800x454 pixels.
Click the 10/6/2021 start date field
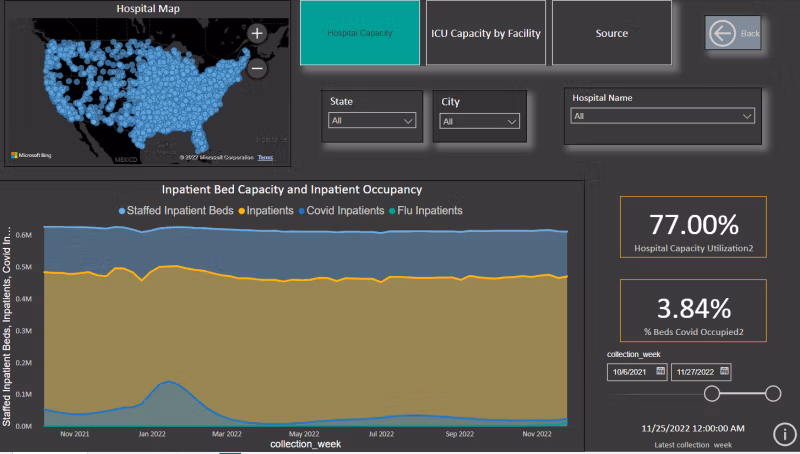632,372
